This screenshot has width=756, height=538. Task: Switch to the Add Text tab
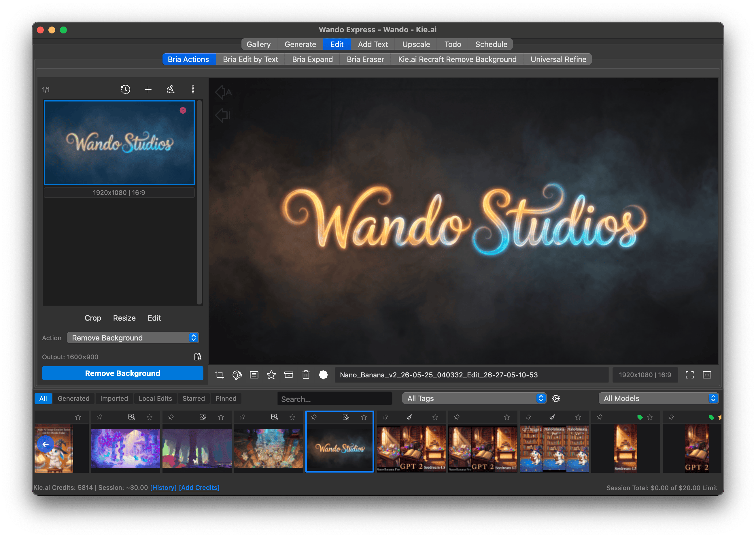[373, 44]
